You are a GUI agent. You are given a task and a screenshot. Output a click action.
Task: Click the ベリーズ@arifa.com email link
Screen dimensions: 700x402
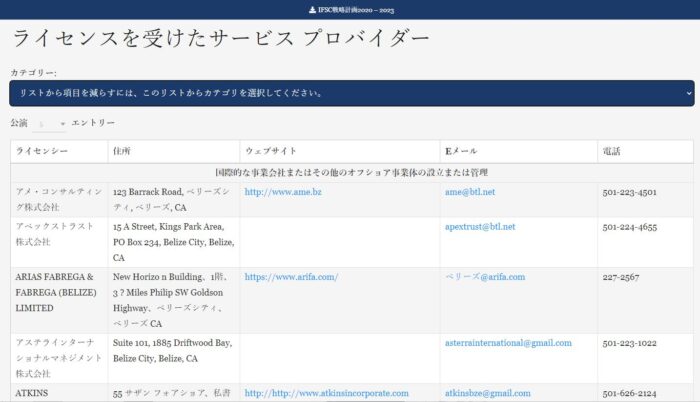[485, 277]
